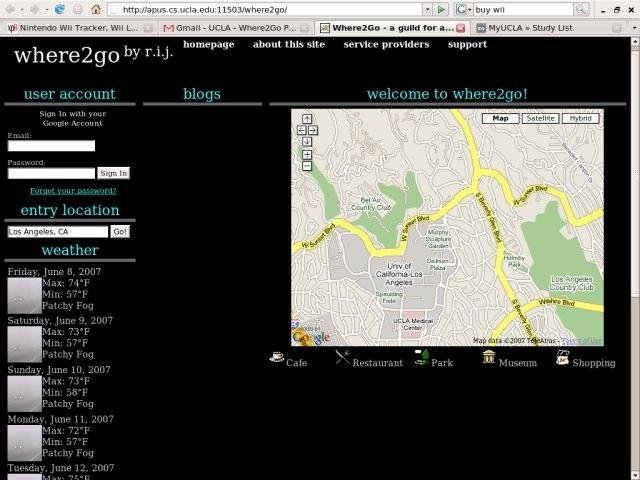Click the Friday June 8 weather thumbnail
This screenshot has height=480, width=640.
pyautogui.click(x=24, y=296)
